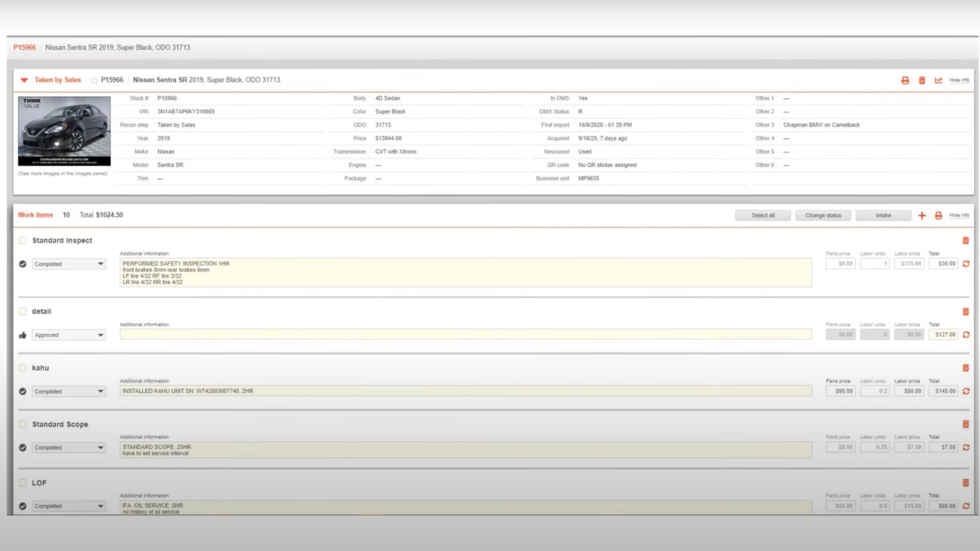Viewport: 980px width, 551px height.
Task: Click the P15966 breadcrumb stock link
Action: point(24,47)
